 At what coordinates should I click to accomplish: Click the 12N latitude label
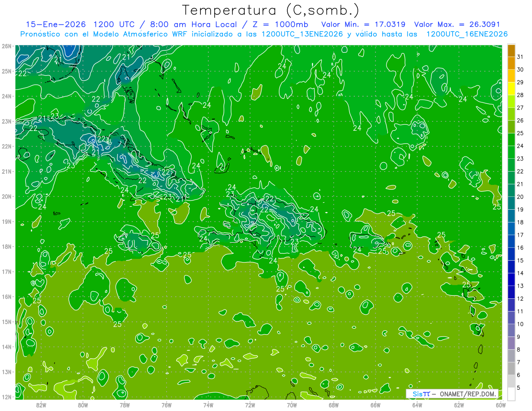(7, 397)
